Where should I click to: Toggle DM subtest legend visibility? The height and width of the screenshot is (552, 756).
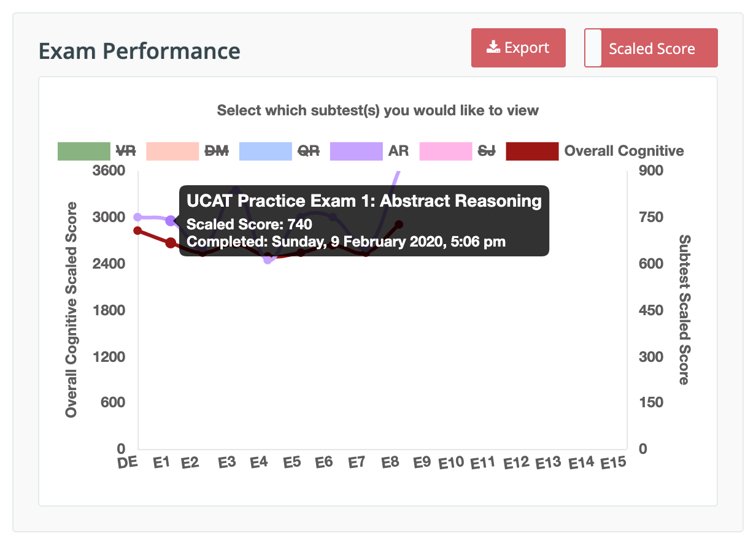click(215, 151)
